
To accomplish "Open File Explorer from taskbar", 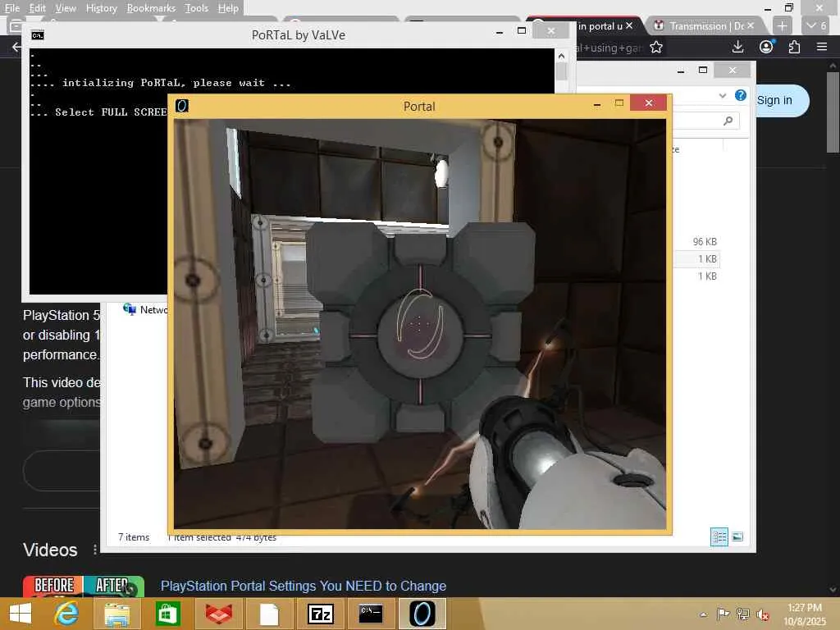I will pos(116,614).
